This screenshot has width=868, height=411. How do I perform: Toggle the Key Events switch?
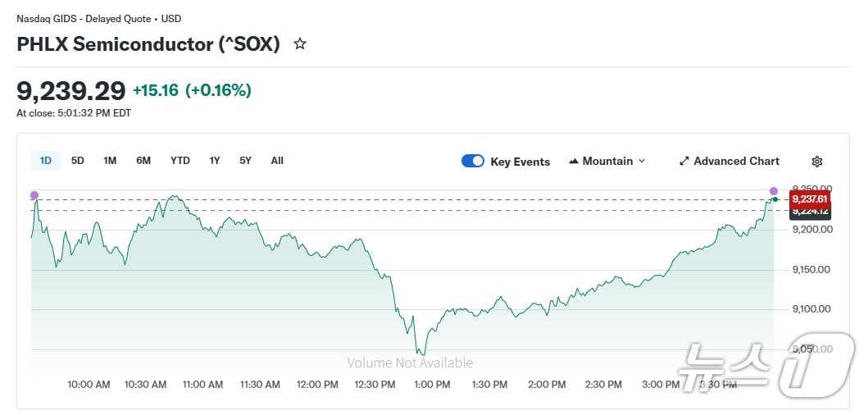coord(473,162)
